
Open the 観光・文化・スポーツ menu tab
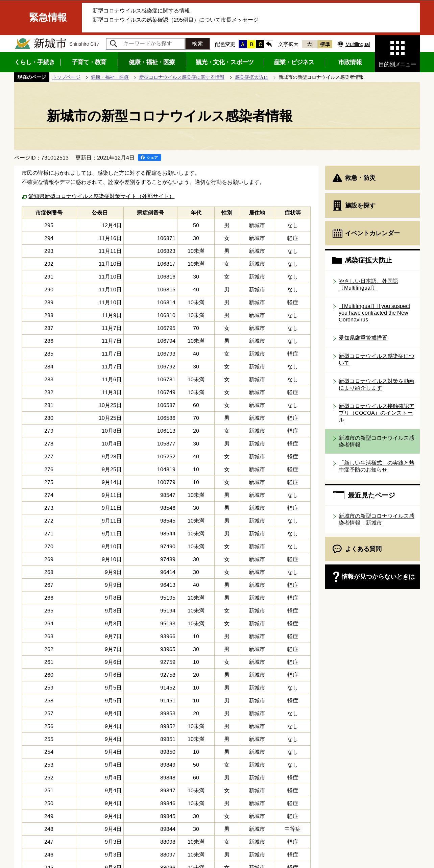[x=224, y=62]
